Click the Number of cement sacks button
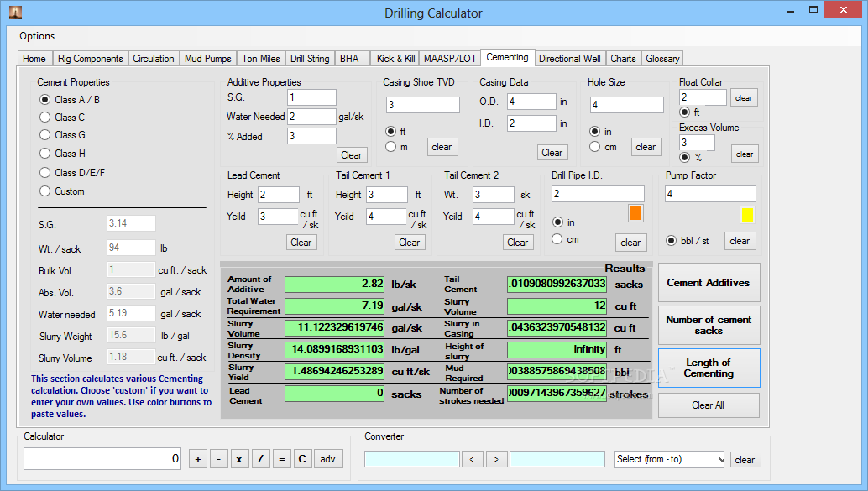Screen dimensions: 868x491 [x=709, y=325]
